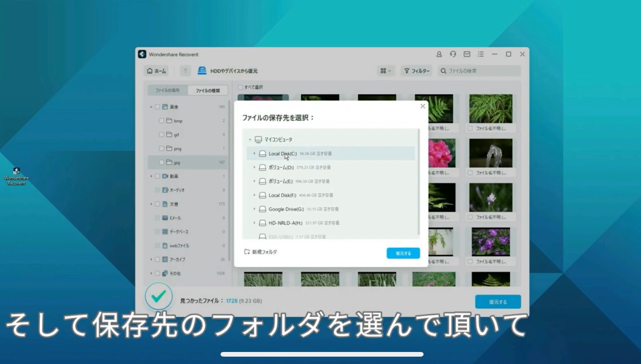Collapse the マイコンピュータ node in dialog
641x364 pixels.
pos(250,140)
